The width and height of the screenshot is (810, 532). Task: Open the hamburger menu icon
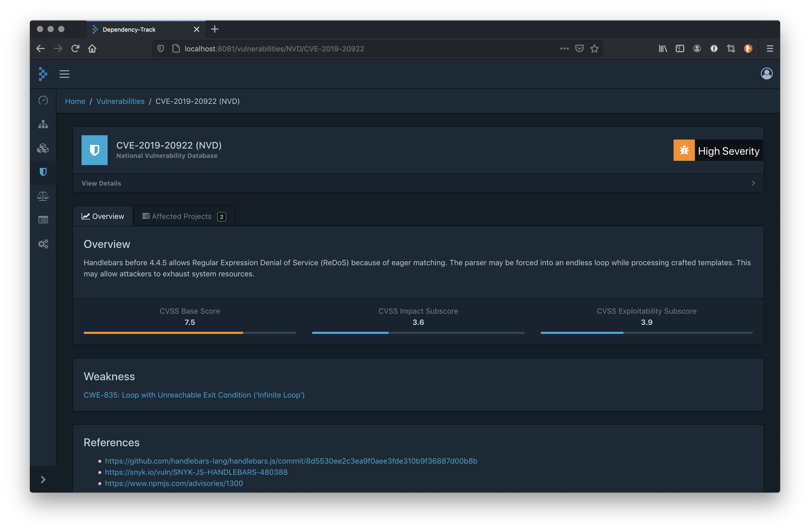coord(64,74)
